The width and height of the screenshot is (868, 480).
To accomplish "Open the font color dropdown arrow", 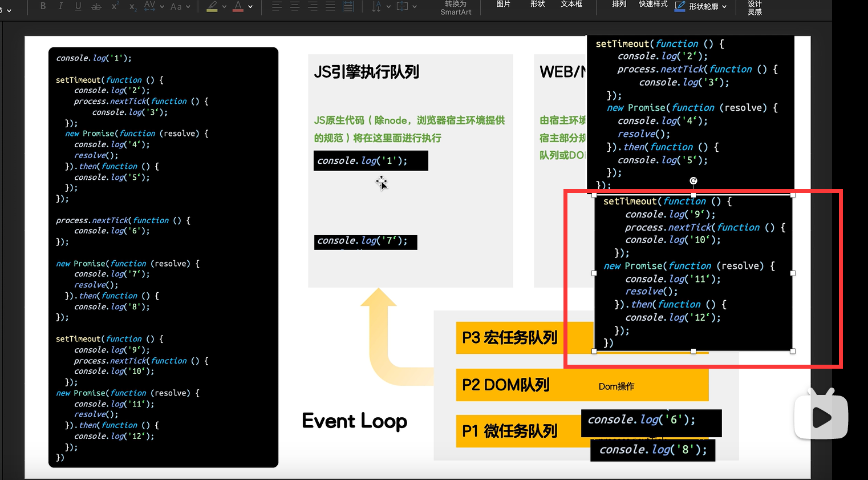I will (250, 7).
